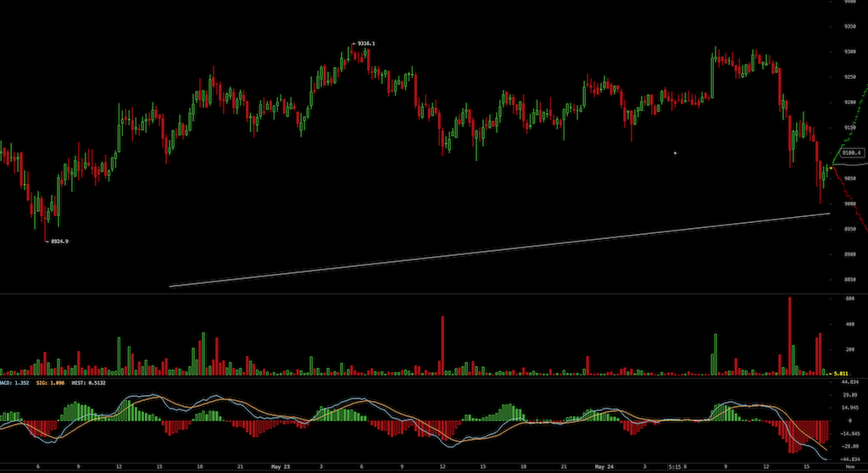The width and height of the screenshot is (868, 473).
Task: Click the 600 volume axis label
Action: coord(849,298)
